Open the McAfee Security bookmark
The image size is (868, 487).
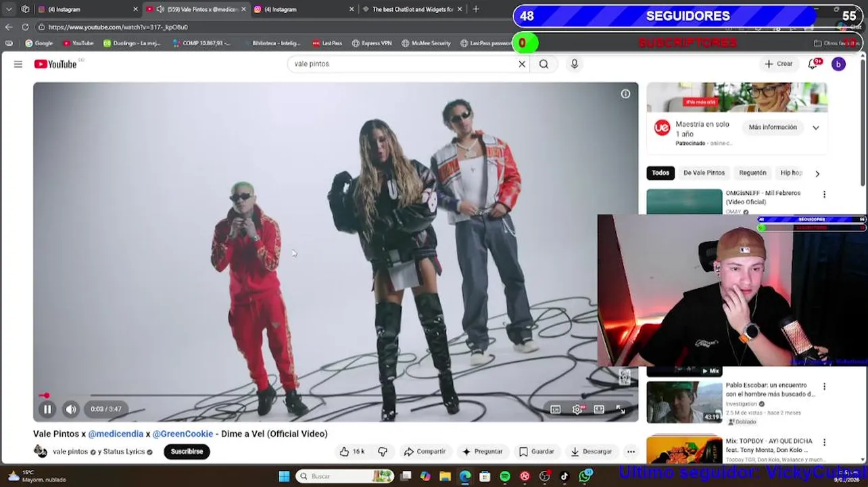click(426, 43)
